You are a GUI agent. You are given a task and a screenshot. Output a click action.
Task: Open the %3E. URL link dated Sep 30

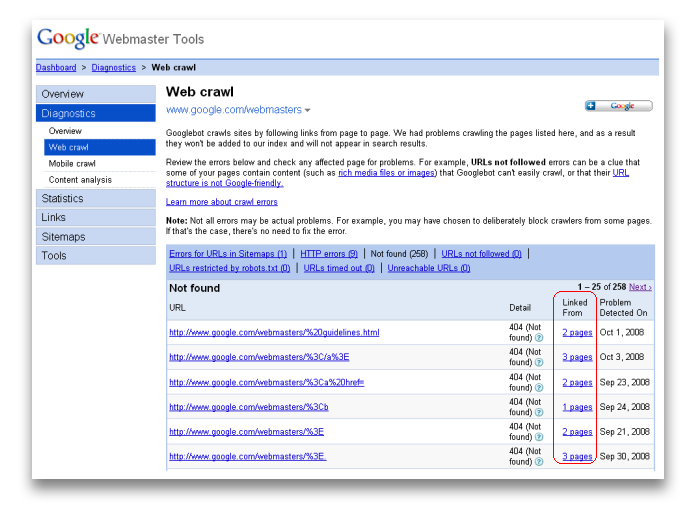248,457
